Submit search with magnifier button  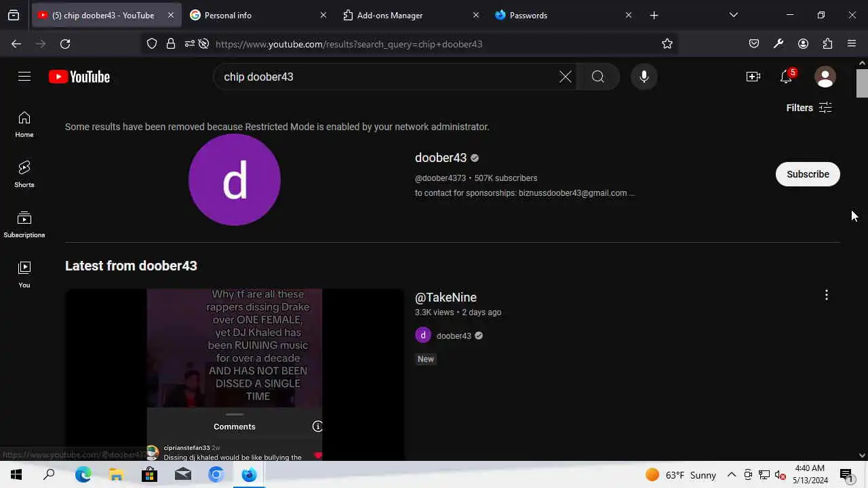597,77
